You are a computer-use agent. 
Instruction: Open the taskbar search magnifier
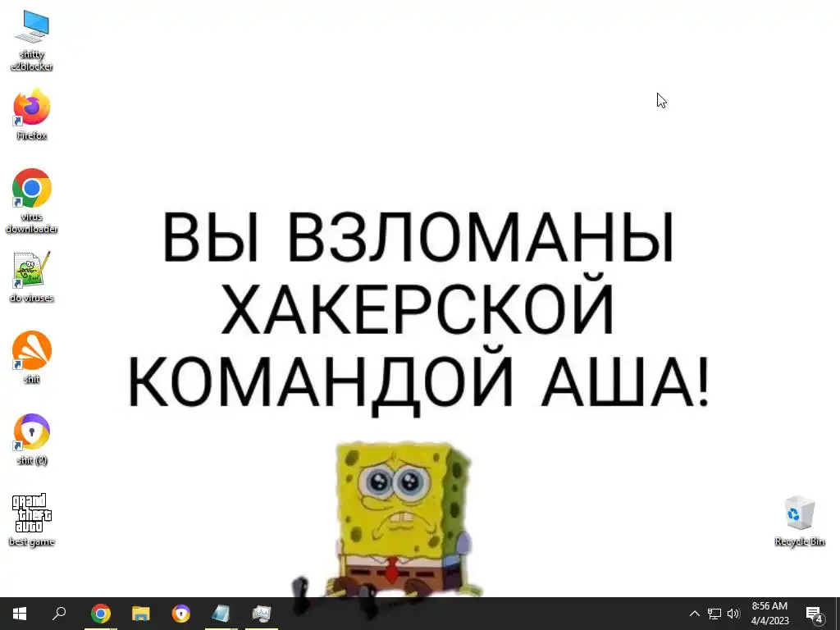(x=59, y=614)
